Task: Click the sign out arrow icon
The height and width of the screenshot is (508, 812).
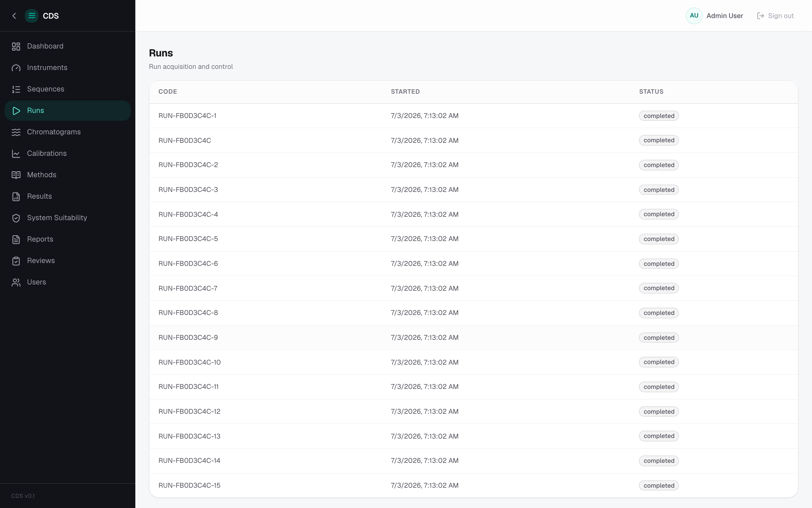Action: coord(760,16)
